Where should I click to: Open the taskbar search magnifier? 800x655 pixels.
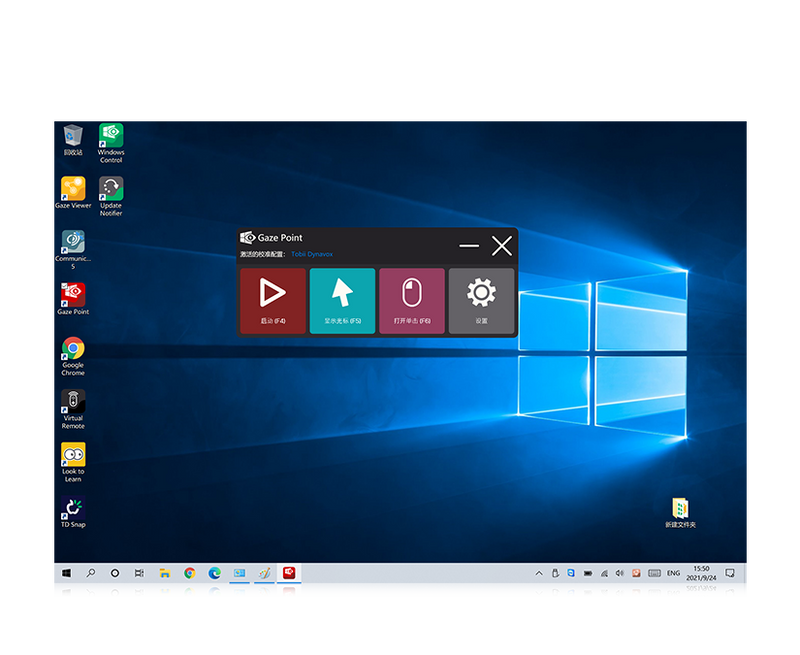coord(91,573)
